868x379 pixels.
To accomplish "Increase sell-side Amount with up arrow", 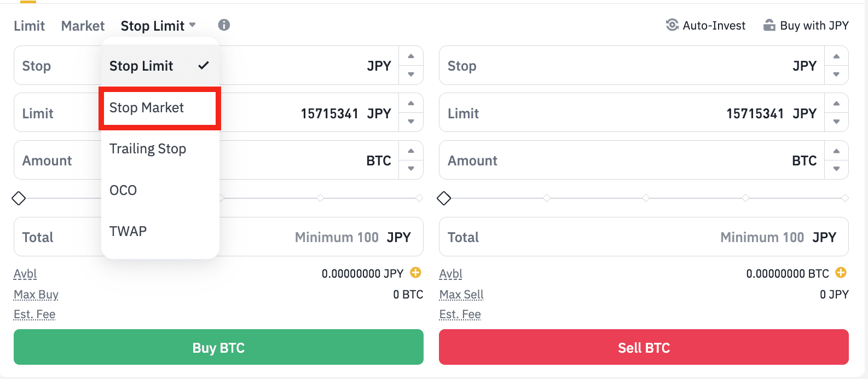I will (836, 151).
